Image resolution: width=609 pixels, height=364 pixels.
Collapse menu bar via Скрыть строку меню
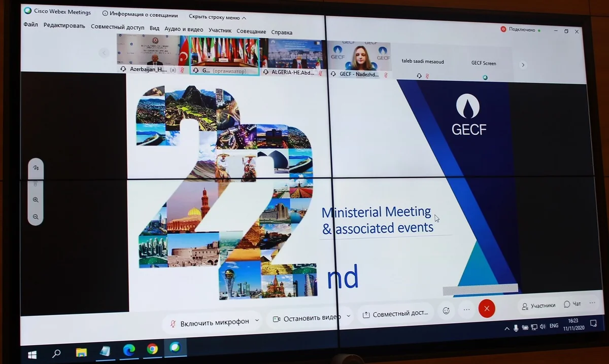tap(217, 17)
